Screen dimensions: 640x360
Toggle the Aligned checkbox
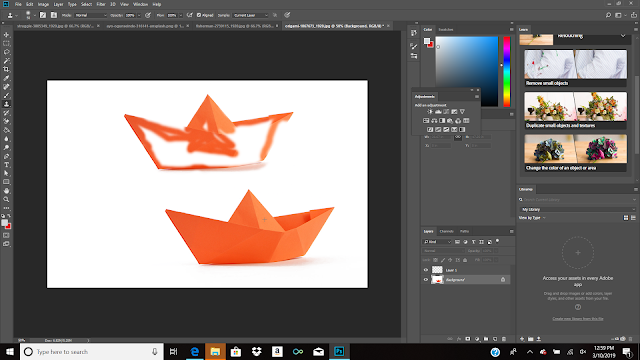(x=199, y=15)
